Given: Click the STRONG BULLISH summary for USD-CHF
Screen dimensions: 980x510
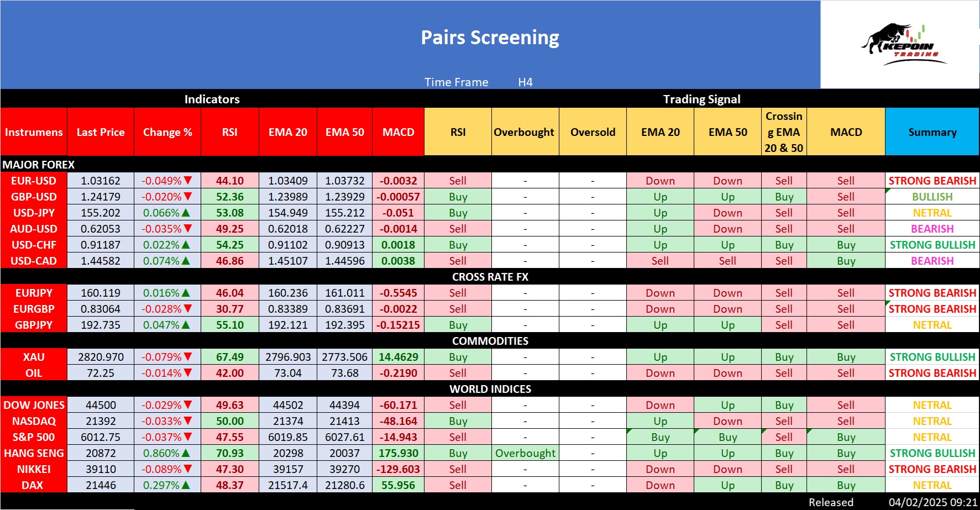Looking at the screenshot, I should click(932, 245).
